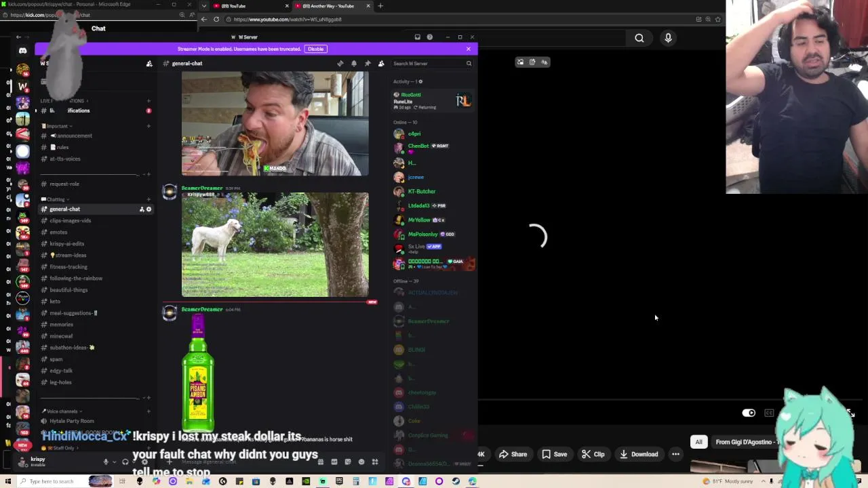Click members icon beside W Server name
Screen dimensions: 868x488
149,64
